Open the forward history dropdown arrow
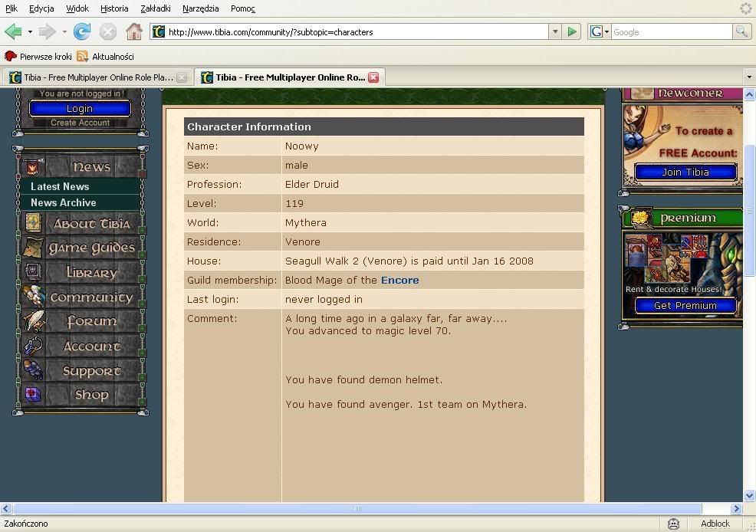 coord(64,31)
